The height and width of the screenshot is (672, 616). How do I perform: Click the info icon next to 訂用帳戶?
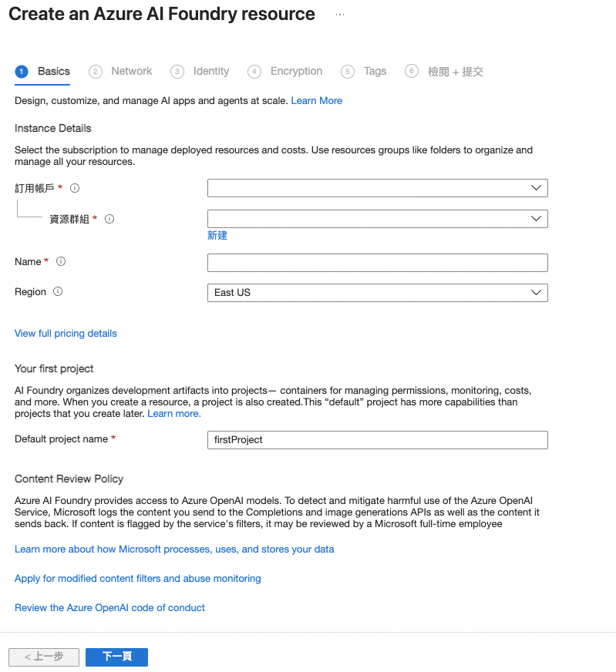point(76,188)
